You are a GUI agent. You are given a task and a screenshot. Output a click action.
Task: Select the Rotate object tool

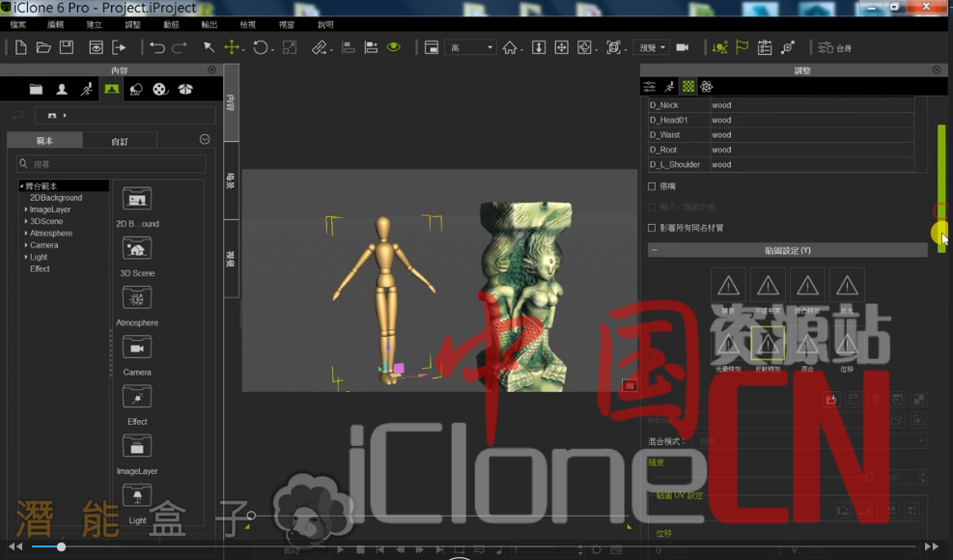point(260,47)
